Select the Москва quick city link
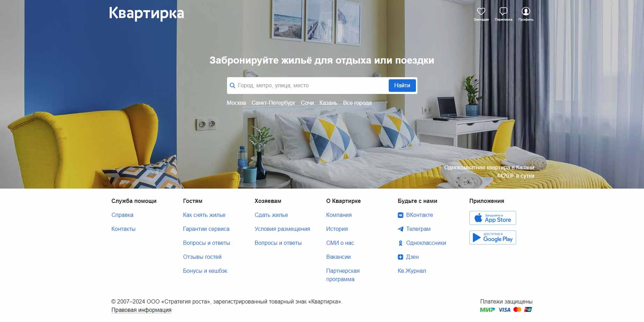644x322 pixels. pyautogui.click(x=236, y=103)
